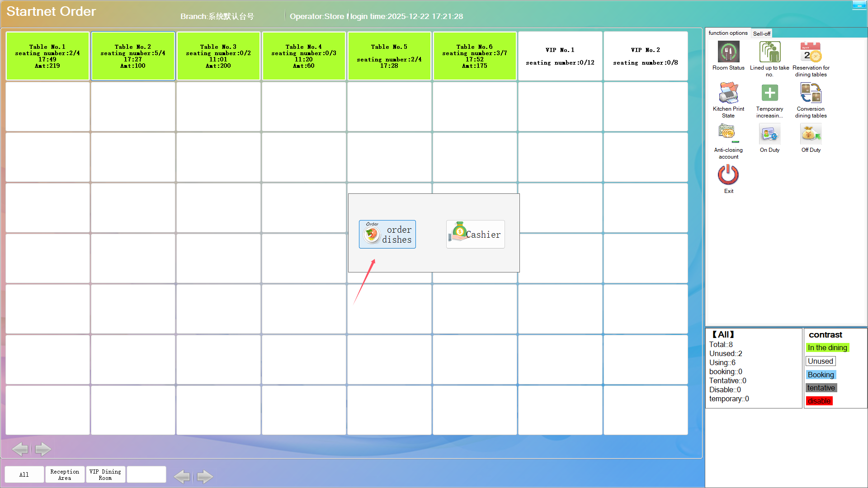
Task: Click the Kitchen Print State icon
Action: pyautogui.click(x=728, y=94)
